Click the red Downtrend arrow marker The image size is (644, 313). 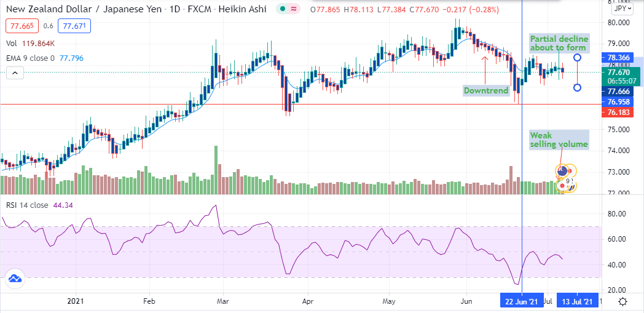(x=485, y=58)
